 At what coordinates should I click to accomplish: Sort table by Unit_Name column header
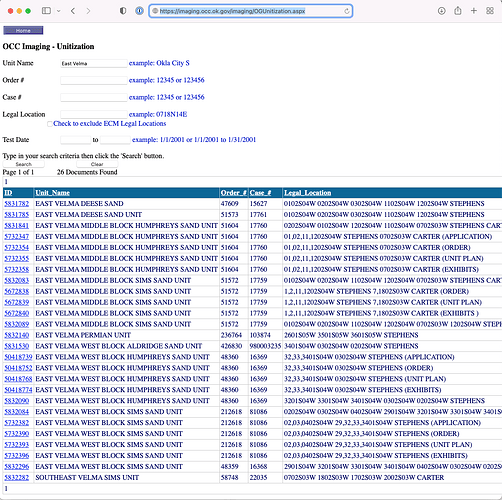coord(53,193)
